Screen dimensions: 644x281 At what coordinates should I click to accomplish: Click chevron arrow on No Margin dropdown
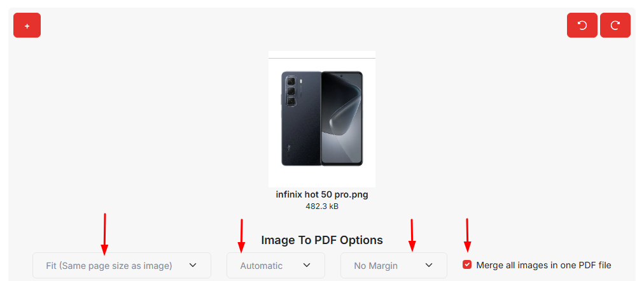coord(429,265)
